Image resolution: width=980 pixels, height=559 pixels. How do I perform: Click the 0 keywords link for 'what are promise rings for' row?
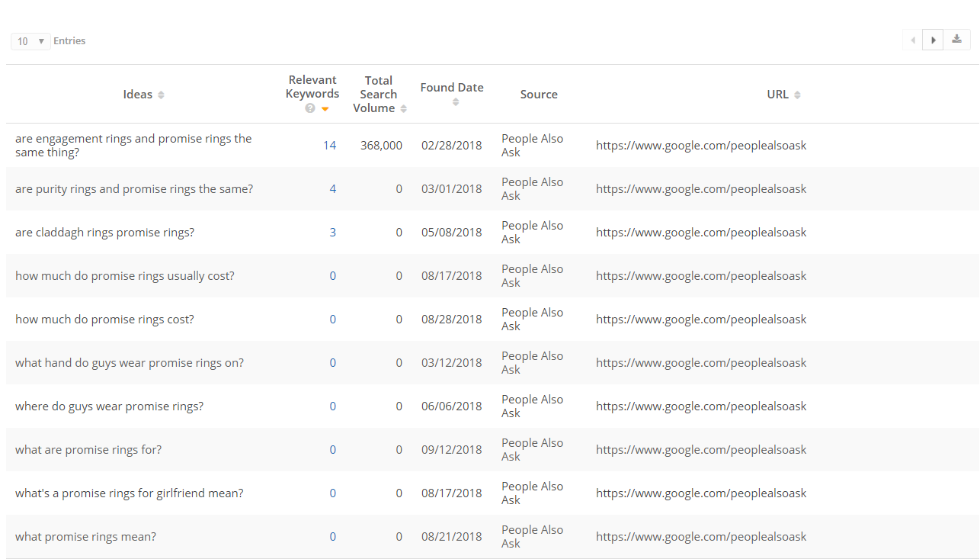click(333, 449)
